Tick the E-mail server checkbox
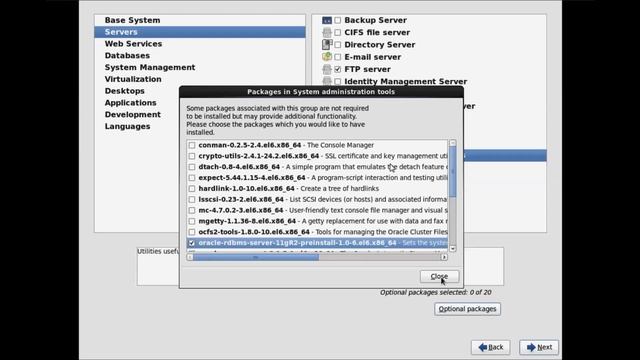This screenshot has height=360, width=640. 338,57
